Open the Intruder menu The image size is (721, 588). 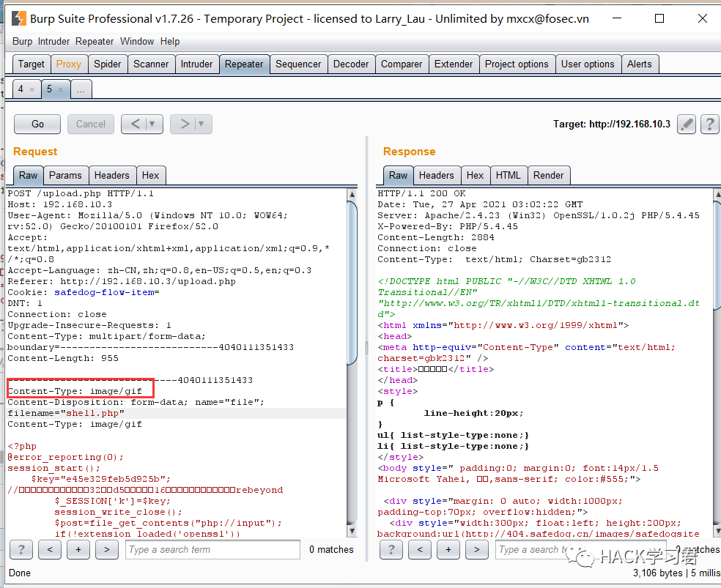tap(53, 41)
